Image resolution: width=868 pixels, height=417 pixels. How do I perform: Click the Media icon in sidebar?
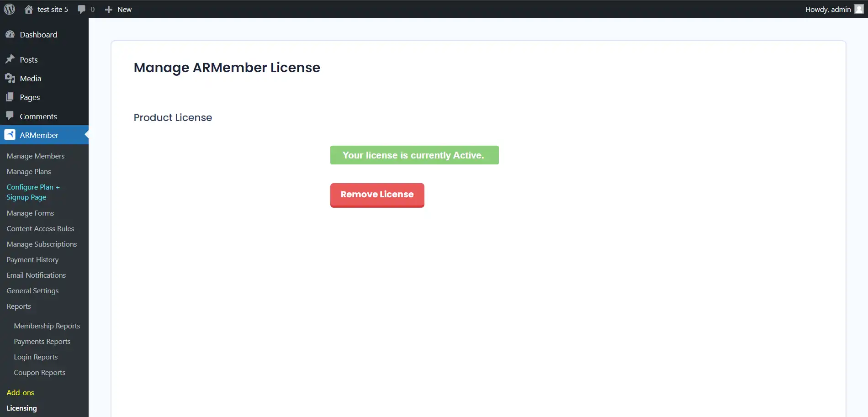(x=10, y=78)
